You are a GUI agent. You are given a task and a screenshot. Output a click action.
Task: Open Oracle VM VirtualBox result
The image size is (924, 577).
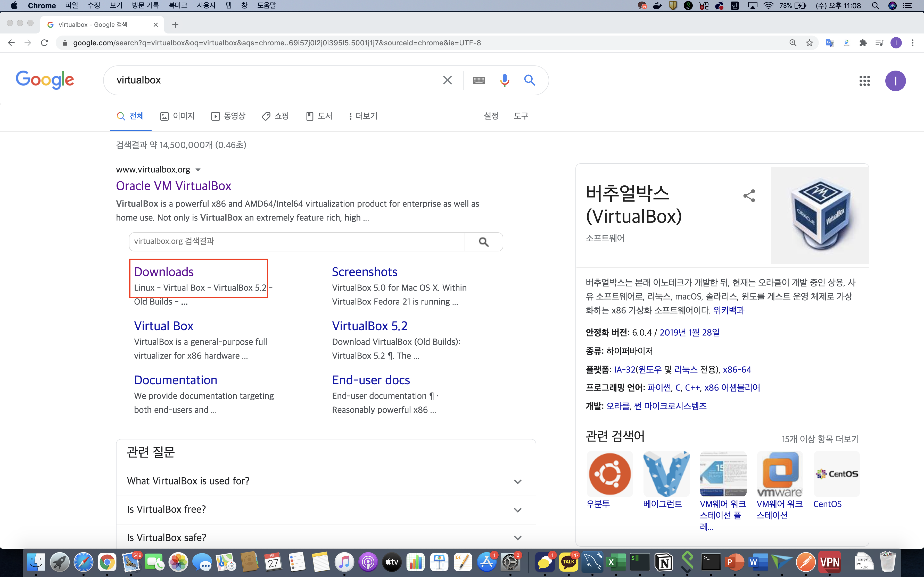[x=173, y=186]
